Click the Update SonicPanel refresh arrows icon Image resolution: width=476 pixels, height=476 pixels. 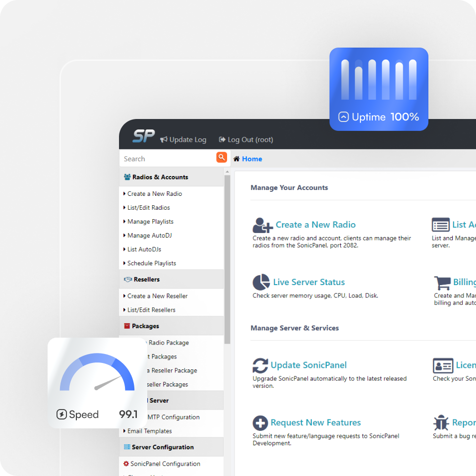260,366
